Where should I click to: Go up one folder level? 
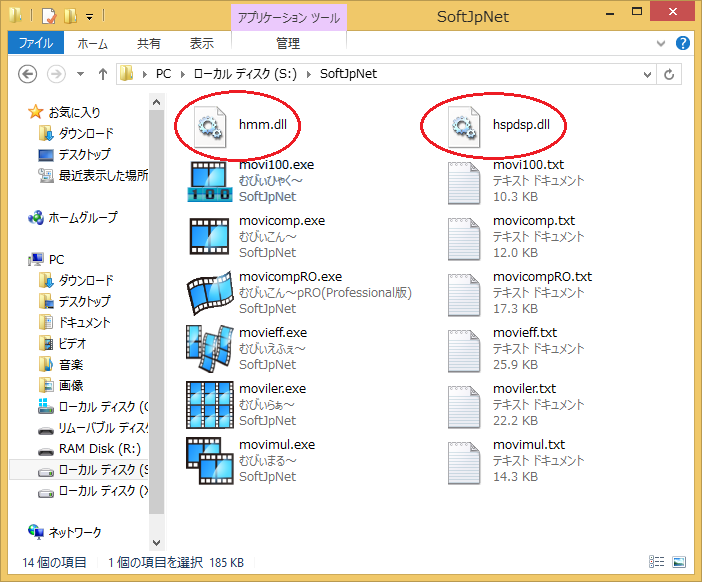[103, 74]
